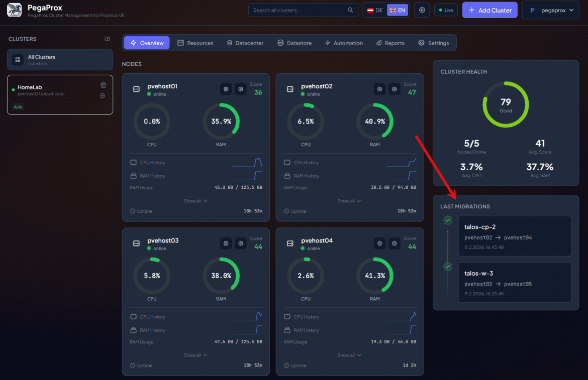Expand Show all on pvehost02 card
The height and width of the screenshot is (380, 588).
point(349,201)
